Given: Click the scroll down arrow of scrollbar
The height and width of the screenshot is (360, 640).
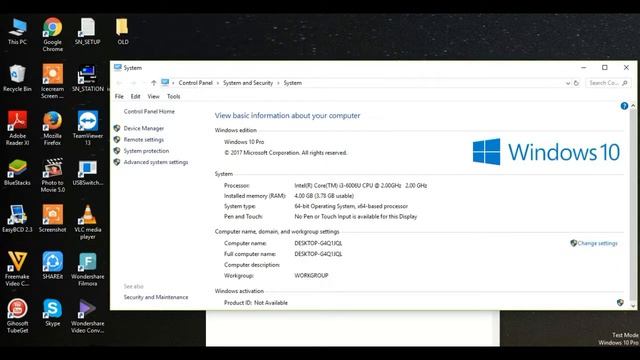Looking at the screenshot, I should pos(633,305).
